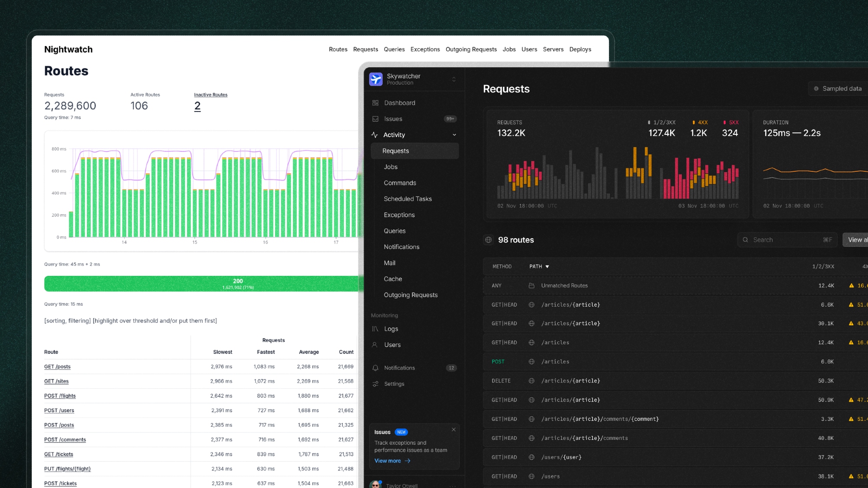This screenshot has width=868, height=488.
Task: Click the Users person icon in sidebar
Action: point(375,345)
